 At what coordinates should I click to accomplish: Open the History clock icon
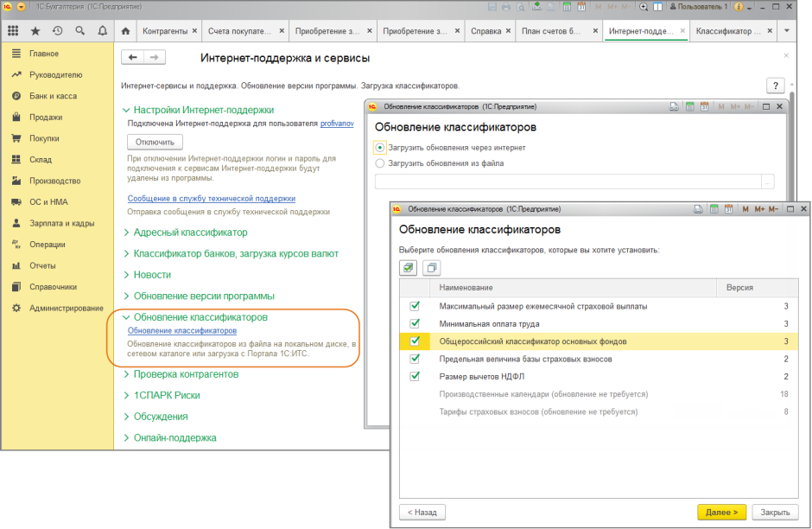58,31
